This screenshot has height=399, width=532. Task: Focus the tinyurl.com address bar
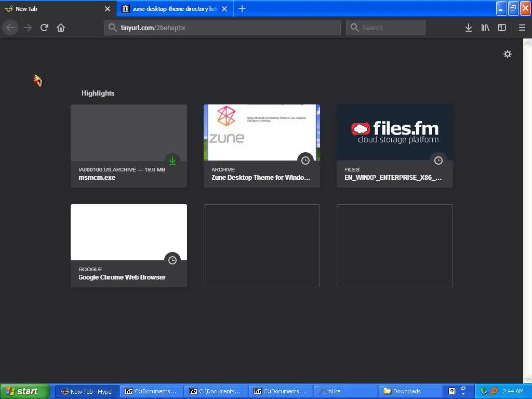coord(222,28)
